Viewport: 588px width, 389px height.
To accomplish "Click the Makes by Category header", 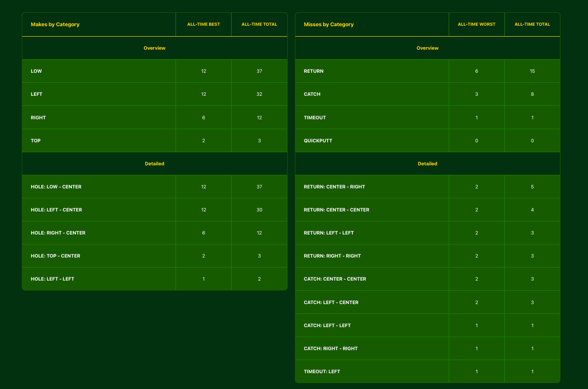I will click(x=55, y=24).
